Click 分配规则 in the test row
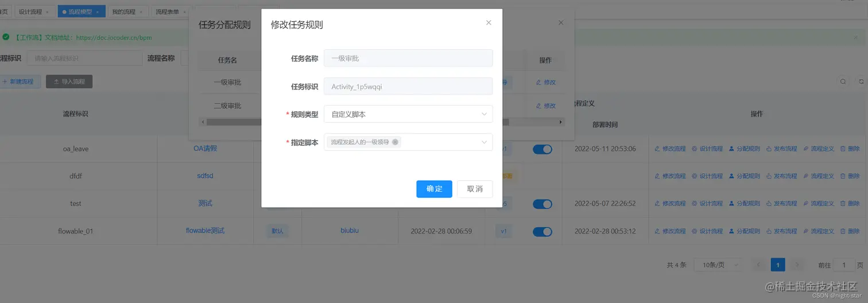The height and width of the screenshot is (303, 868). coord(744,204)
